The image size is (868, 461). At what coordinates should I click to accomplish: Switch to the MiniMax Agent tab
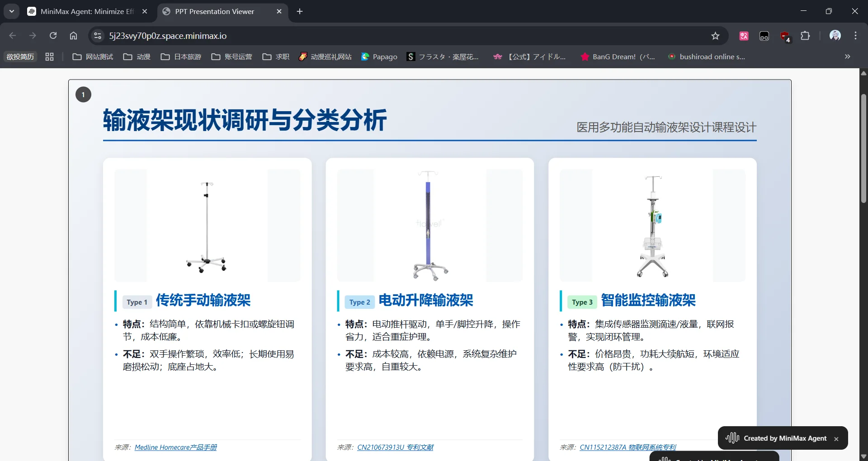click(x=87, y=11)
